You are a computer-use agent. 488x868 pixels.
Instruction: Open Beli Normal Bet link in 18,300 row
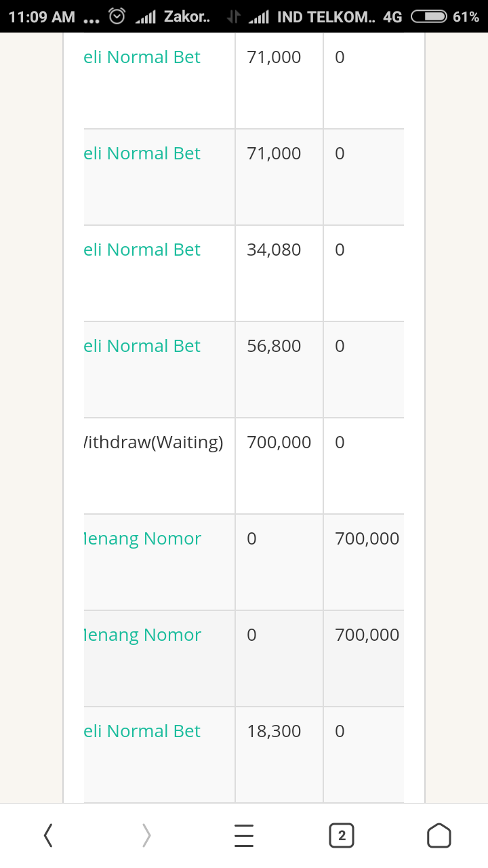[142, 731]
